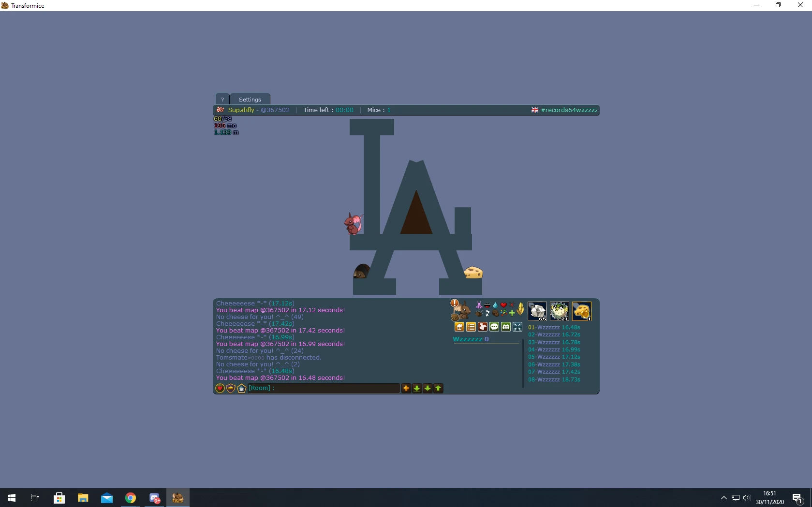The image size is (812, 507).
Task: Click the sleep emote Zz icon
Action: [487, 313]
